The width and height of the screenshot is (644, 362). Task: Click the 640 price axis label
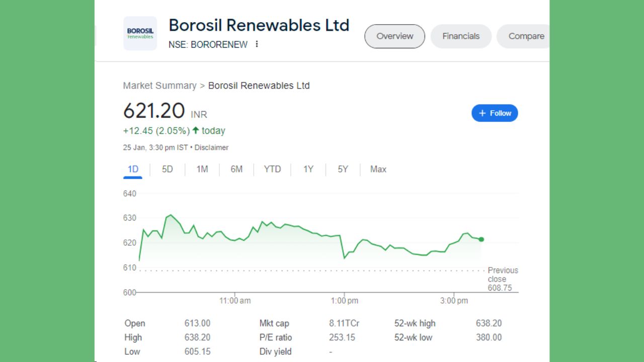pos(130,194)
